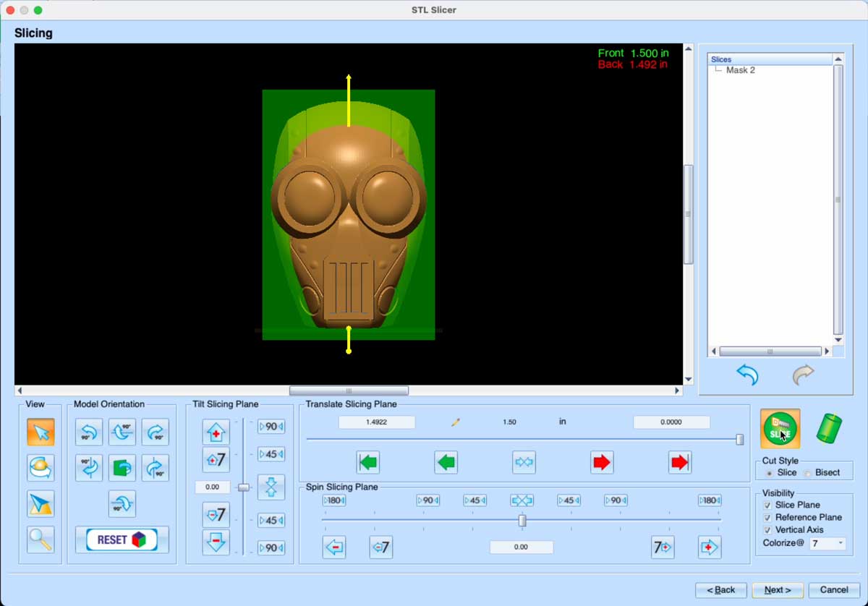This screenshot has height=606, width=868.
Task: Flip the model using the green plane icon
Action: pyautogui.click(x=122, y=468)
